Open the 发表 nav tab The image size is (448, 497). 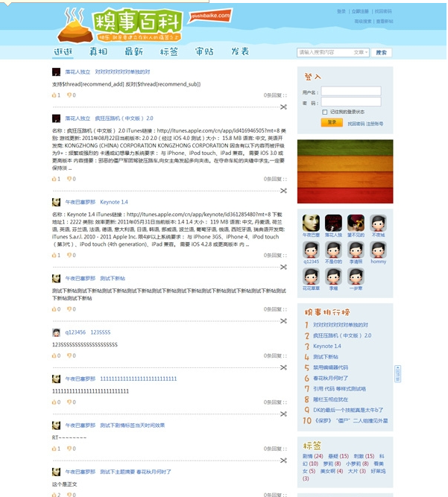[240, 51]
